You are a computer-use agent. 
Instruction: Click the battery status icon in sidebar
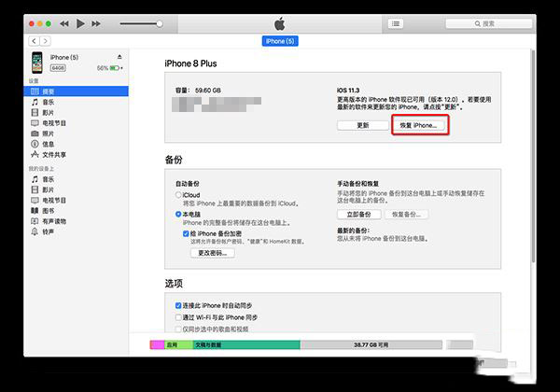click(x=115, y=68)
